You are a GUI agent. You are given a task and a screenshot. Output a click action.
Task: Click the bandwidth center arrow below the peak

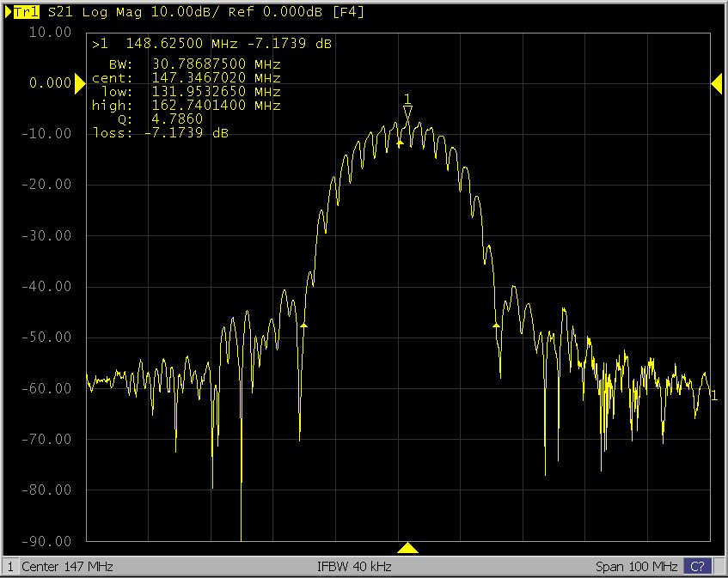(400, 143)
